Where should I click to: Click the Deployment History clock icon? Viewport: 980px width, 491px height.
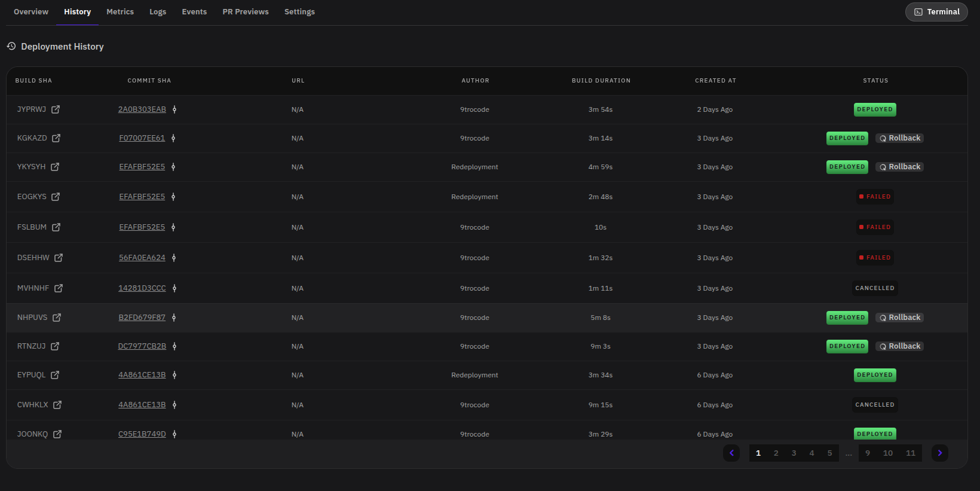pos(11,46)
